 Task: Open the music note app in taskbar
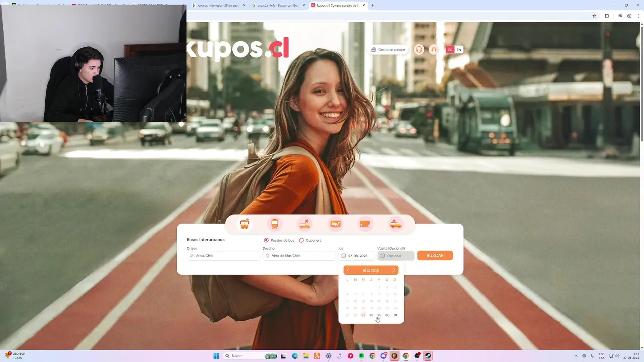339,356
